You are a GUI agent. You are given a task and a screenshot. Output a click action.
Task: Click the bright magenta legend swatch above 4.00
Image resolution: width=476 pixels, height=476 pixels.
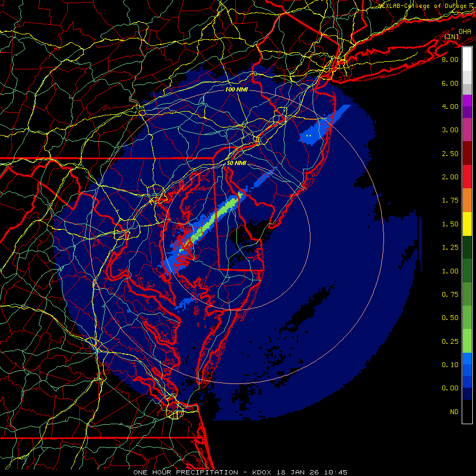point(467,100)
